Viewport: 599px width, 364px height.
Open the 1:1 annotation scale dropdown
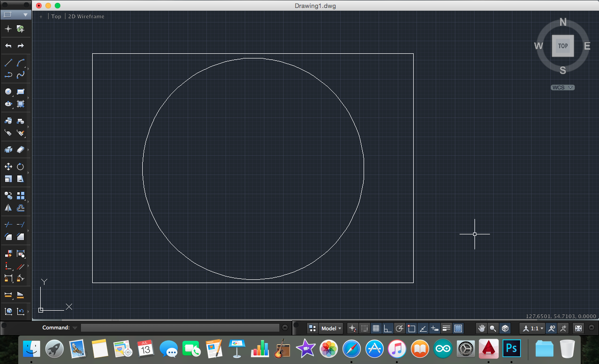[533, 328]
